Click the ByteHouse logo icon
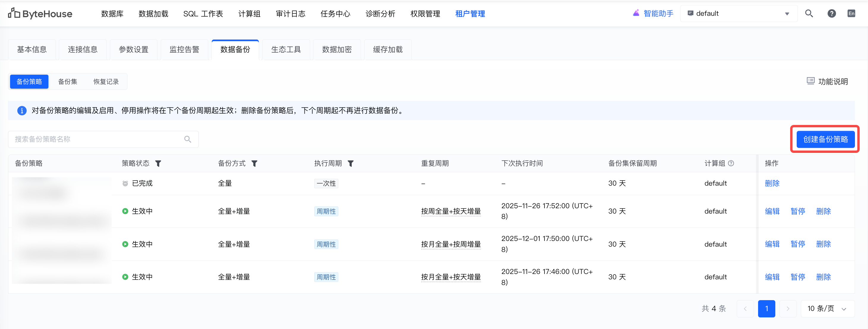868x329 pixels. (x=14, y=13)
